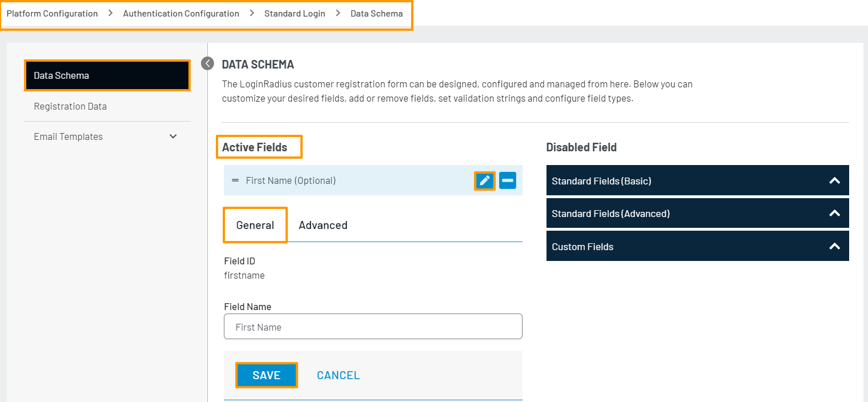Collapse sidebar with the left arrow circle

click(x=207, y=63)
